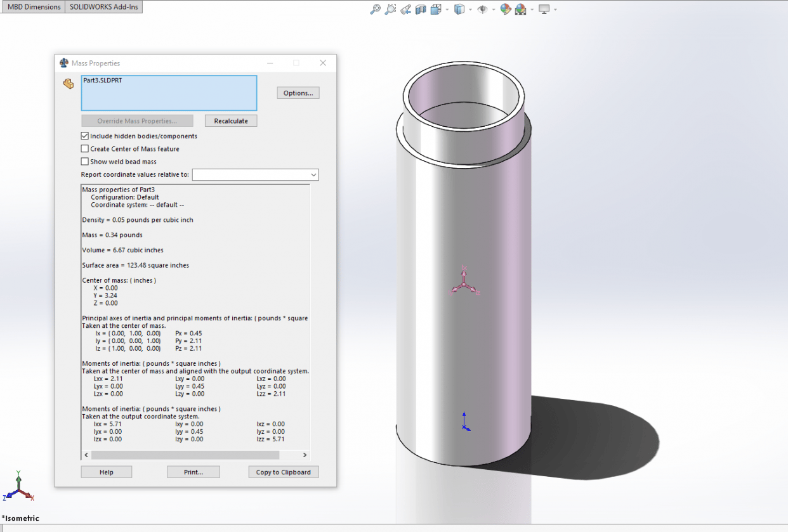Switch to the MBD Dimensions tab
The image size is (788, 532).
tap(34, 7)
